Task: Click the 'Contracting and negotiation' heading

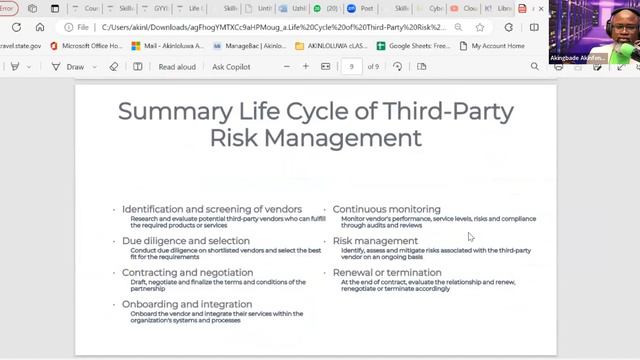Action: coord(187,272)
